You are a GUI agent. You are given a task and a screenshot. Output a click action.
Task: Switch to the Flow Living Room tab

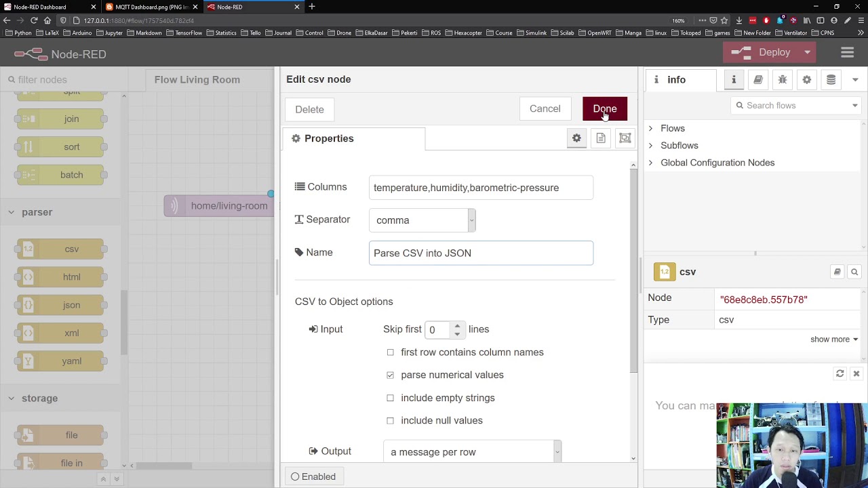coord(197,80)
